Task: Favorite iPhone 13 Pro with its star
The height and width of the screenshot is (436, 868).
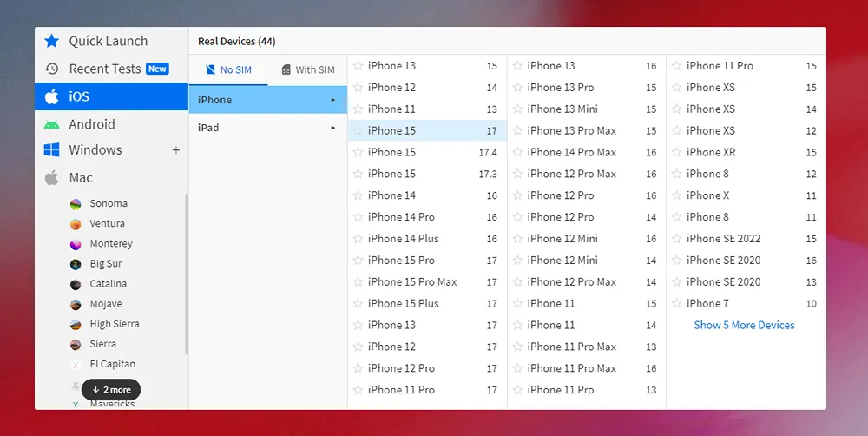Action: (517, 87)
